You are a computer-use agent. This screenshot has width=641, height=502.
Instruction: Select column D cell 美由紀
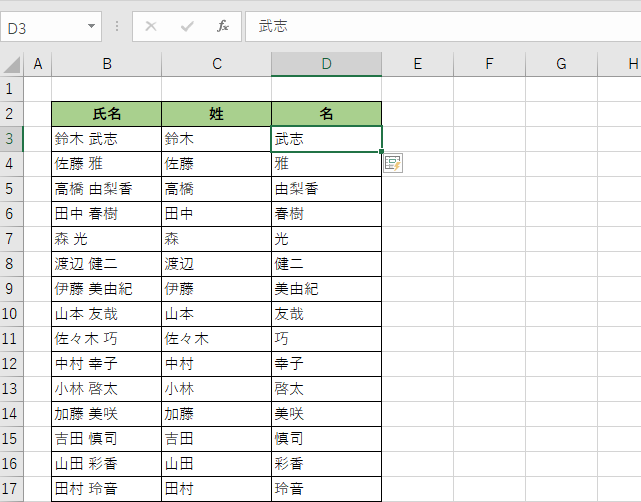point(326,289)
